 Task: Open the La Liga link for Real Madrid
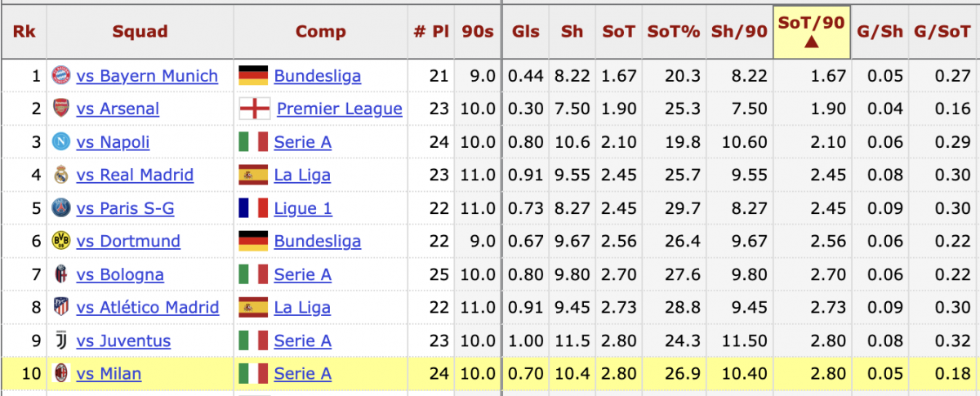click(x=302, y=175)
